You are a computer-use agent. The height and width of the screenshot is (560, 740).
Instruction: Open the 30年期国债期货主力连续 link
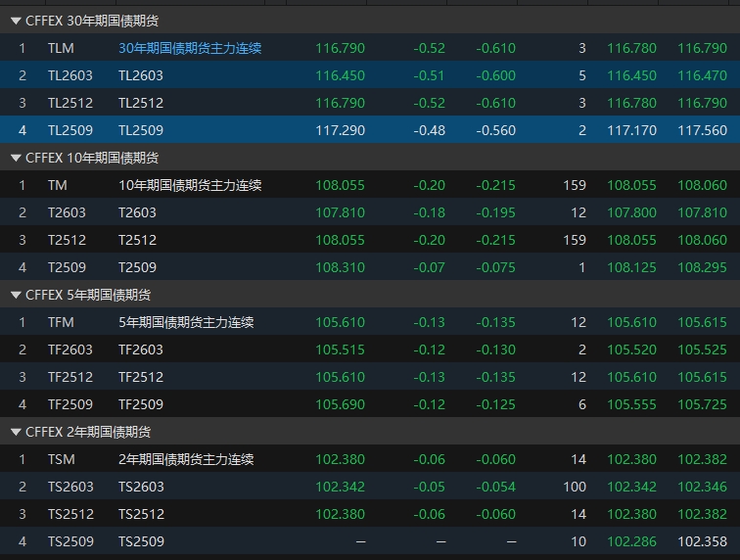coord(190,48)
